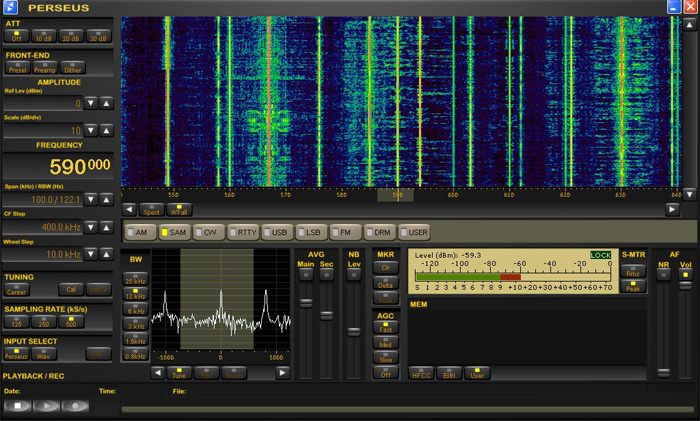The image size is (700, 421).
Task: Open the EIBI memory database
Action: (x=449, y=373)
